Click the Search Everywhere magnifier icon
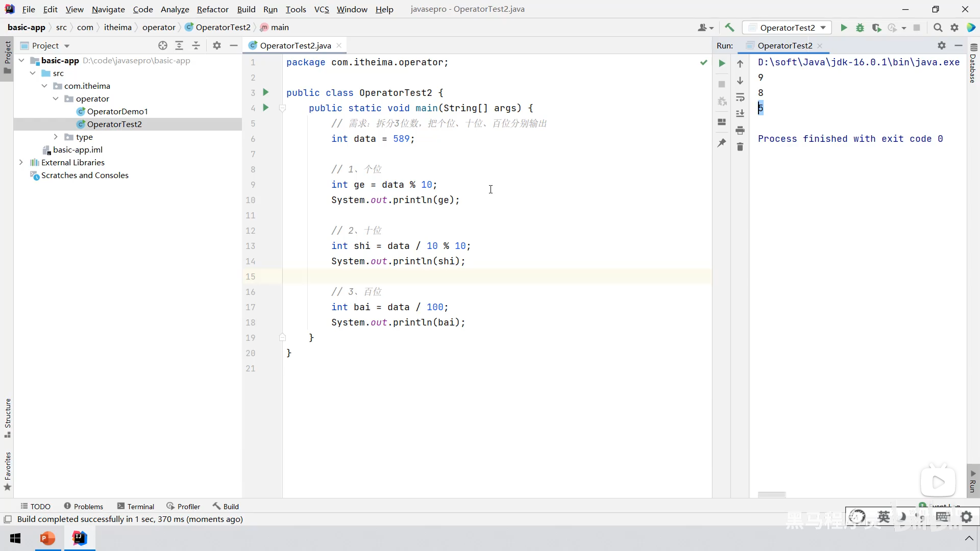The width and height of the screenshot is (980, 551). 938,28
